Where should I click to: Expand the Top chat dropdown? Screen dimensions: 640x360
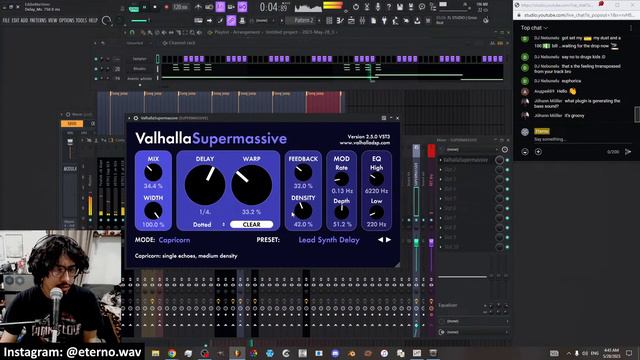[x=534, y=28]
